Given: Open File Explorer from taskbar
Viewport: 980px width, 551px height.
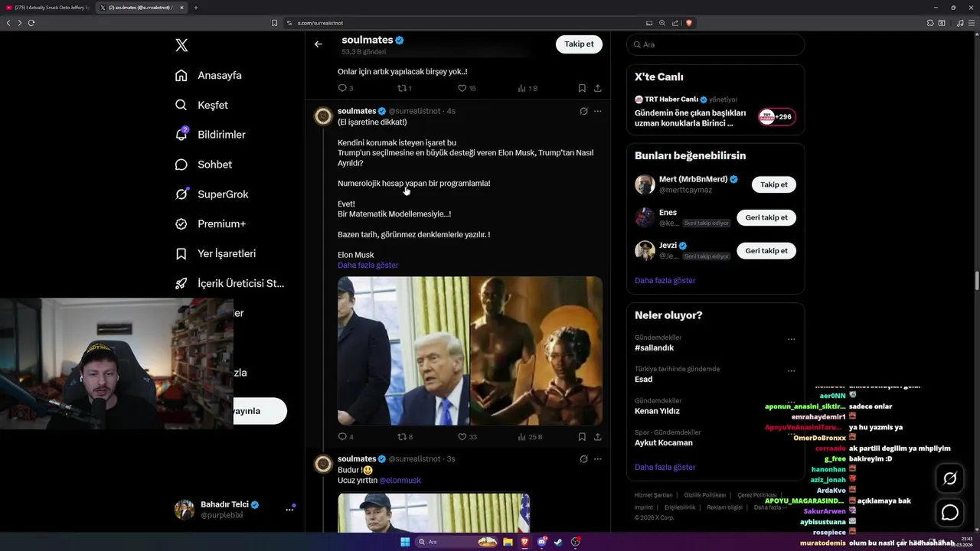Looking at the screenshot, I should (507, 542).
